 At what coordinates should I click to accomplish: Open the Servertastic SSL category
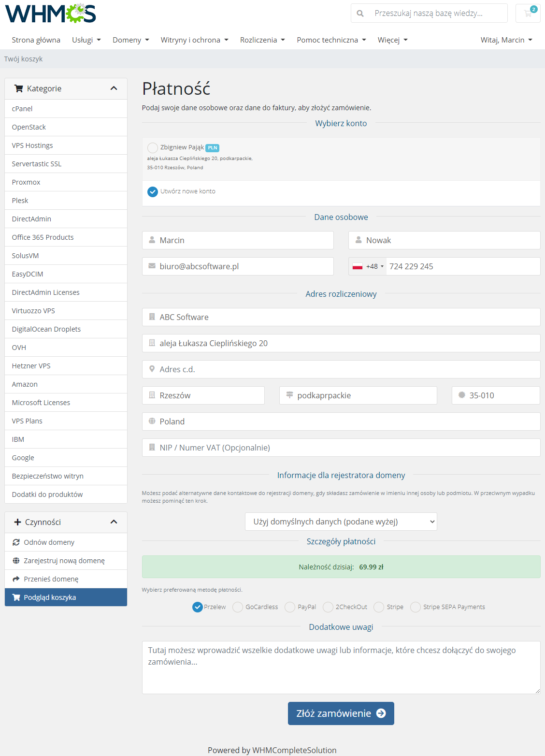coord(36,163)
